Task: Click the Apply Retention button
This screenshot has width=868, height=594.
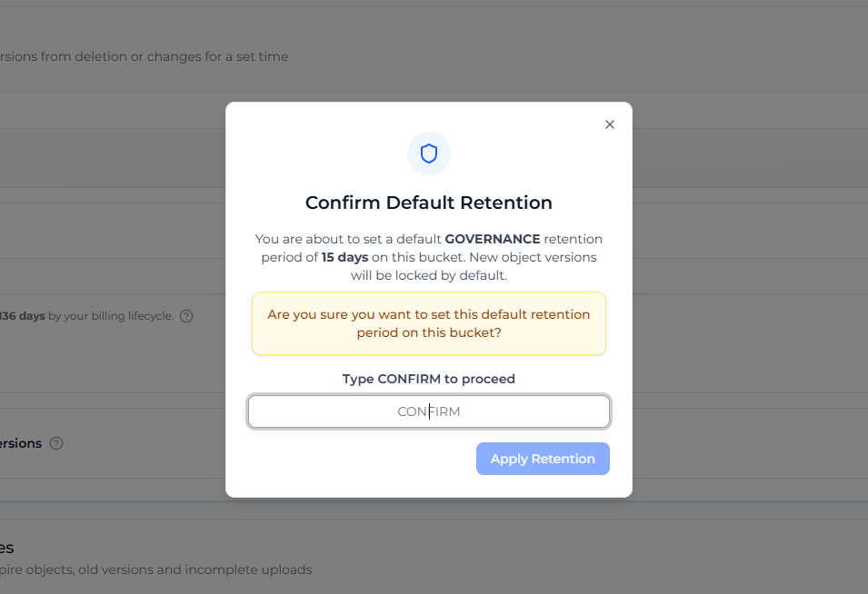Action: click(543, 459)
